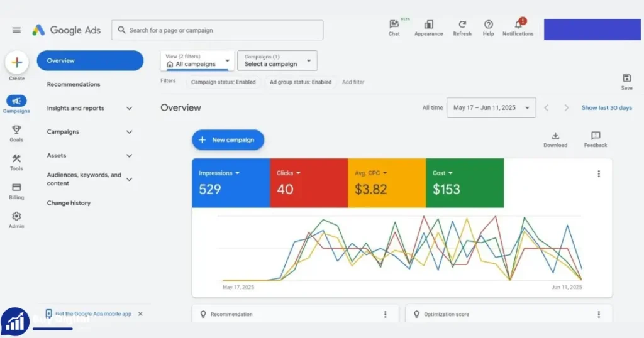Change the Clicks metric dropdown

click(289, 173)
